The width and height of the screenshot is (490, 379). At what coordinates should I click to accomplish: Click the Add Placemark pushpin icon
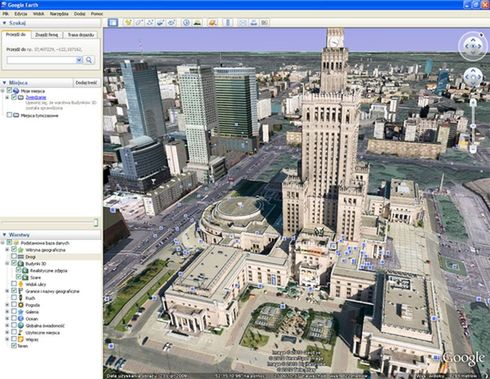point(128,22)
